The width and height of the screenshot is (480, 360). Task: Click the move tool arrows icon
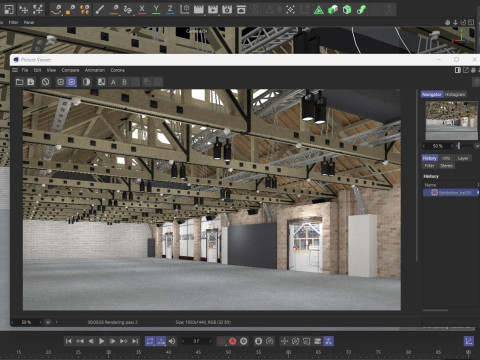[x=24, y=9]
